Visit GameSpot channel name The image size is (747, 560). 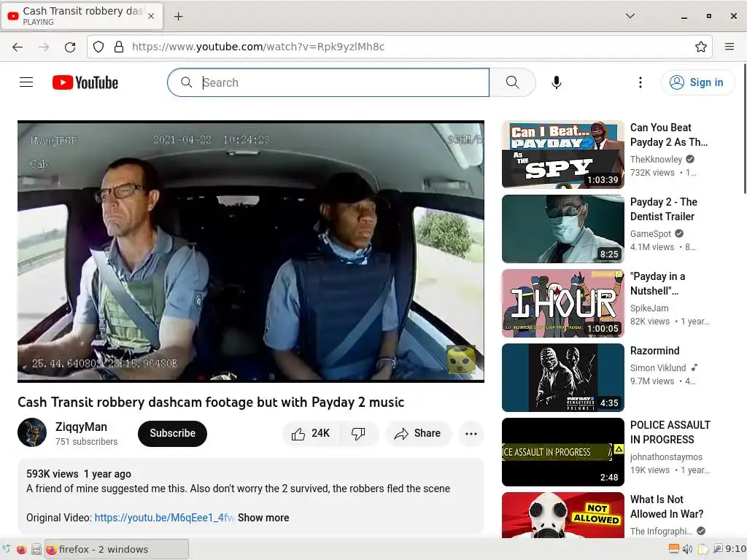point(650,233)
